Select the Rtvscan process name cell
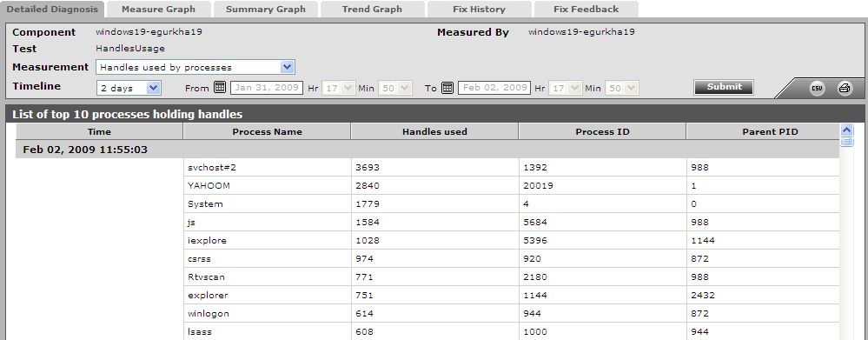868x340 pixels. click(268, 277)
